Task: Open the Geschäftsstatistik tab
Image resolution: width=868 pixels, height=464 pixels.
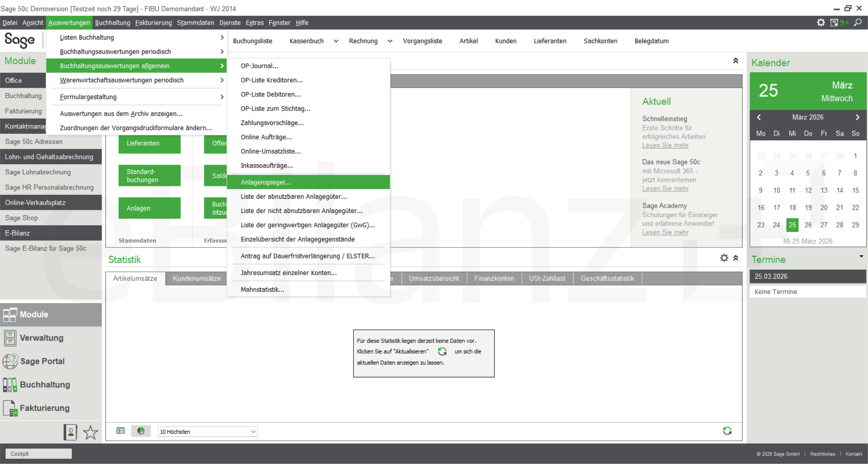Action: click(x=607, y=278)
